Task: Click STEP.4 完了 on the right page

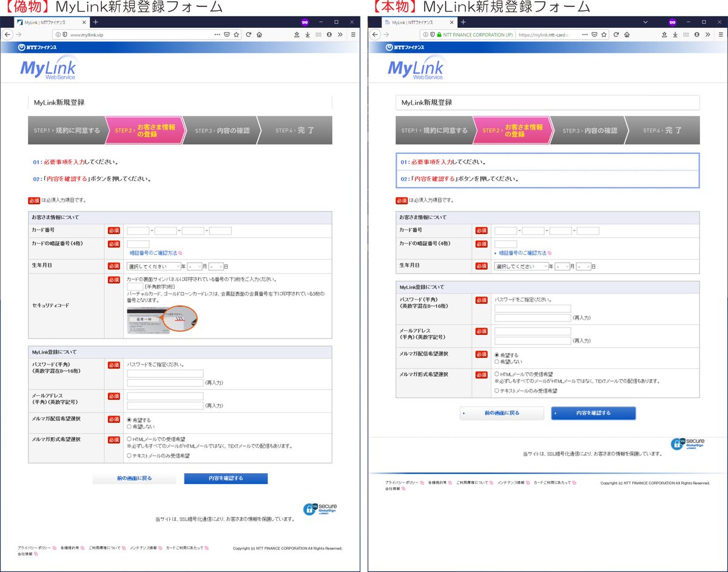Action: coord(662,130)
